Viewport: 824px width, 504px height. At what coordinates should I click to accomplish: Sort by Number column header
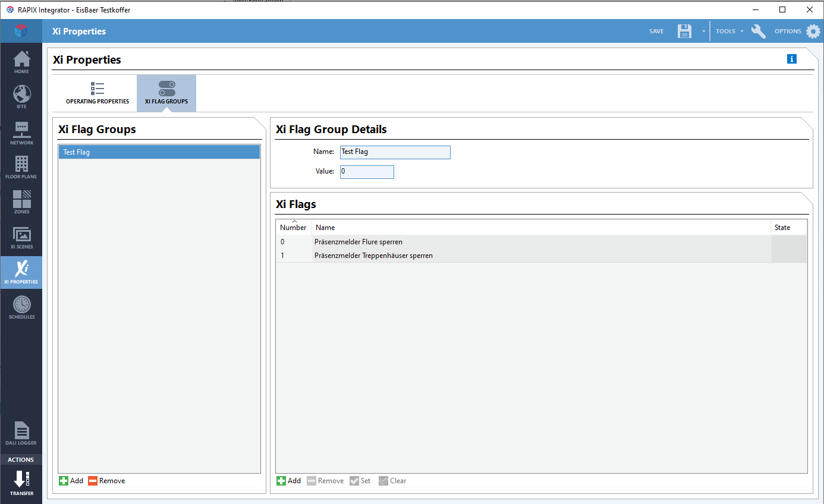click(294, 228)
